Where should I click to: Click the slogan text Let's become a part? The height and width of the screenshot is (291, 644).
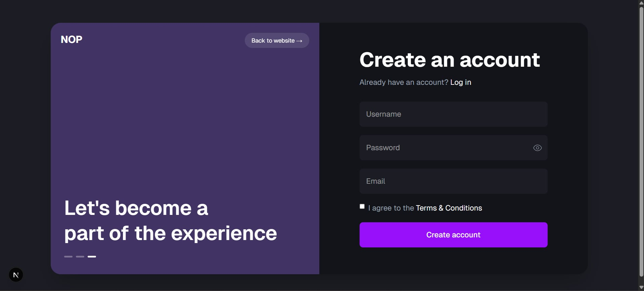click(171, 220)
